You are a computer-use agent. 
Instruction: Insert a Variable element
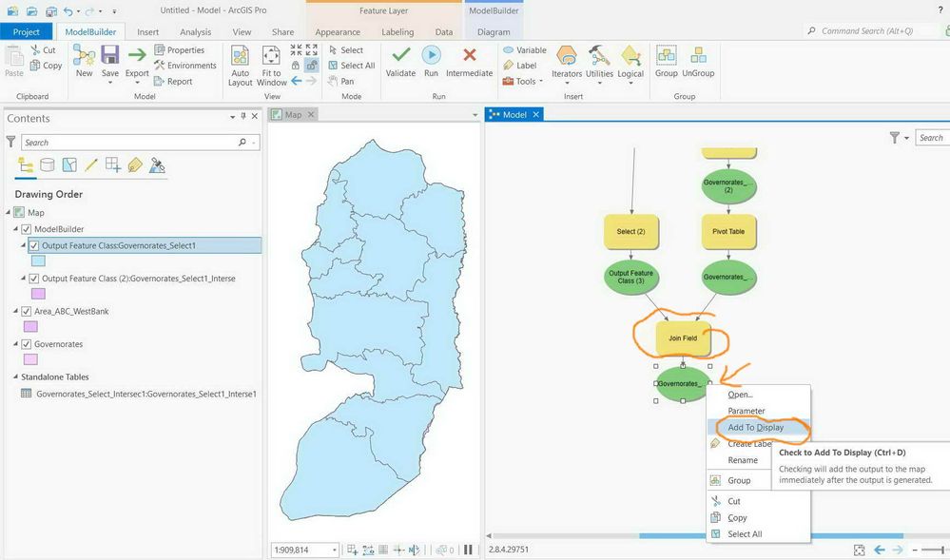pyautogui.click(x=525, y=50)
